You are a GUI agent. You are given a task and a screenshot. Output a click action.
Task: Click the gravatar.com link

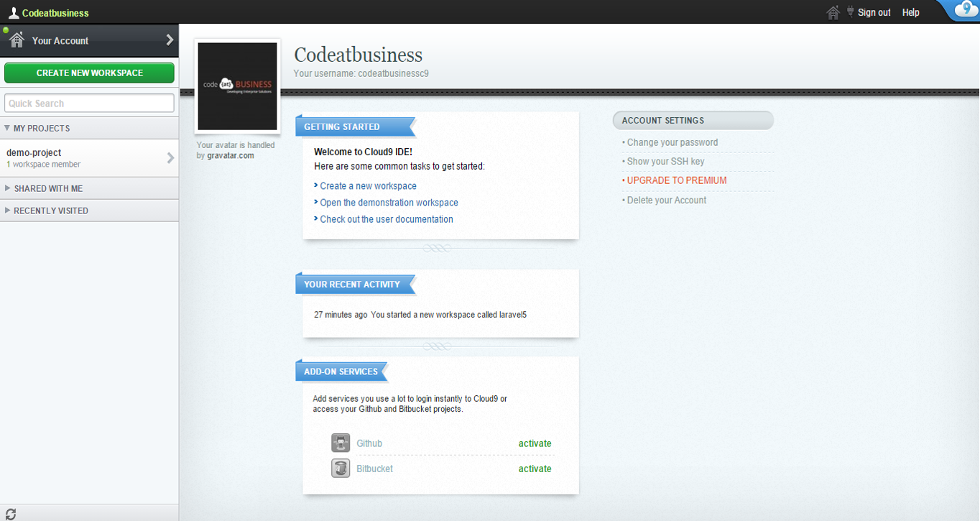(231, 155)
